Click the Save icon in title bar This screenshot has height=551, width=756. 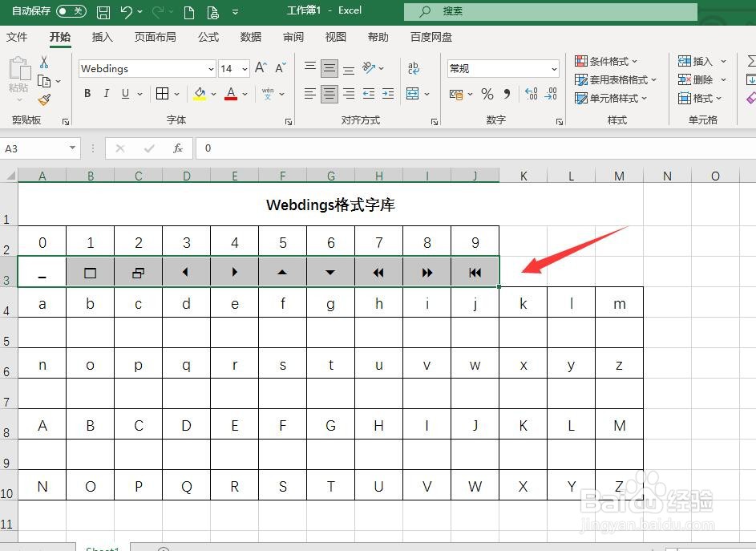pyautogui.click(x=103, y=12)
